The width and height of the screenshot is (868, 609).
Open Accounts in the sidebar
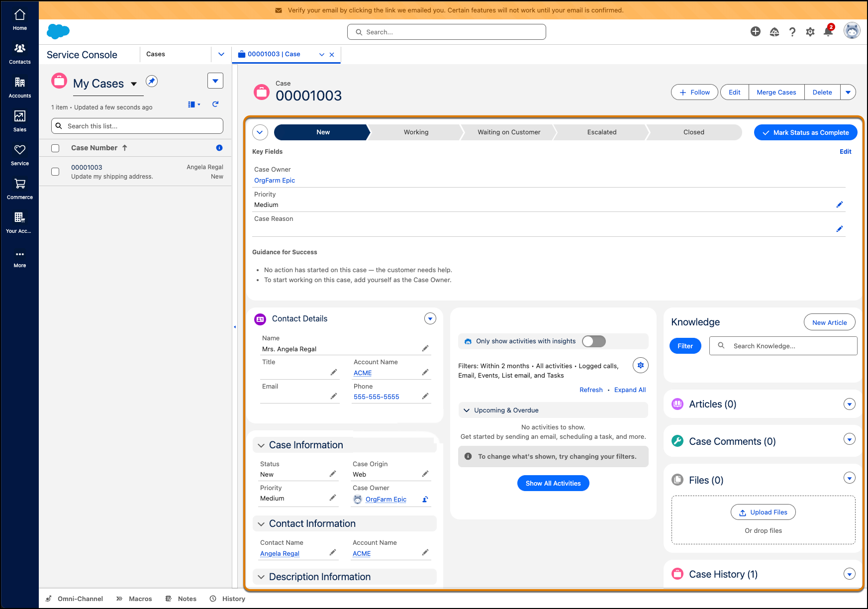coord(20,88)
